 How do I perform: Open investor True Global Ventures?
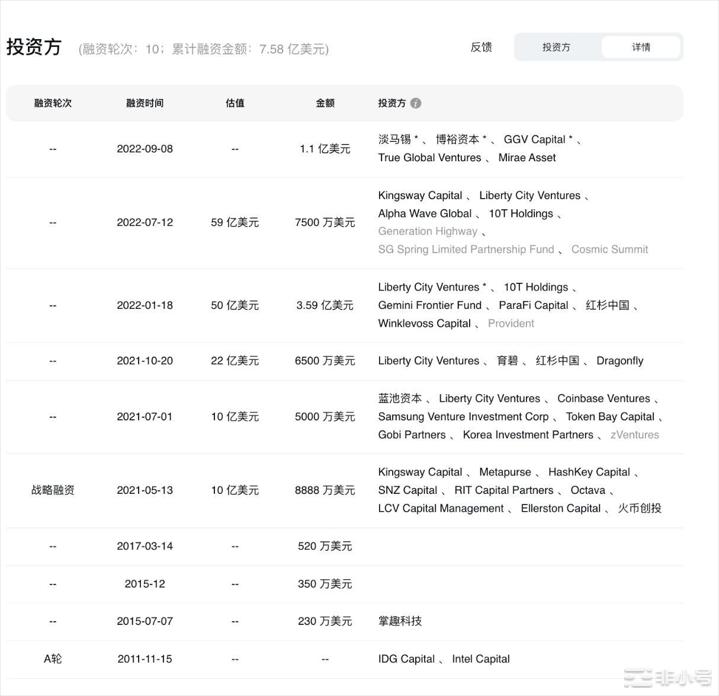pos(429,158)
